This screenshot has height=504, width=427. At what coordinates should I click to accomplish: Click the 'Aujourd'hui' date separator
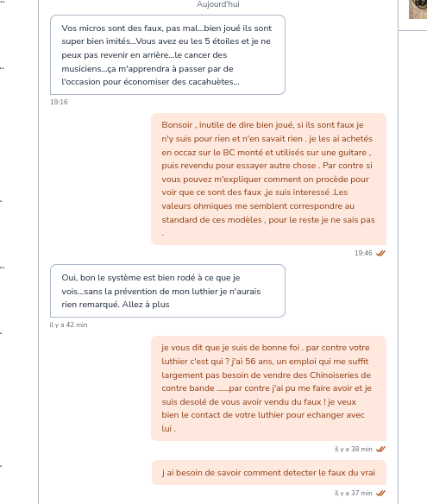coord(218,4)
